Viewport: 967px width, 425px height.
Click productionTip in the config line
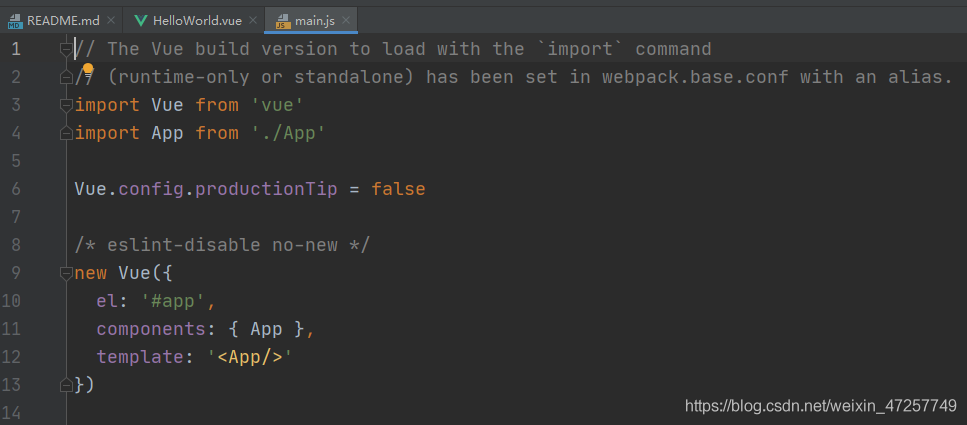pos(266,189)
